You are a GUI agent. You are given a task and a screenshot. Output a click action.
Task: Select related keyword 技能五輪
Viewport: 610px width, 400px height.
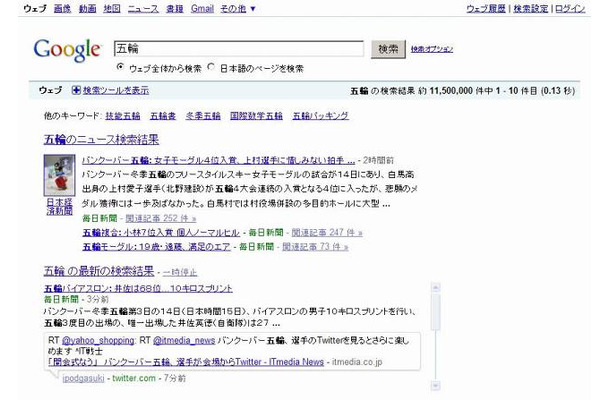(x=123, y=116)
